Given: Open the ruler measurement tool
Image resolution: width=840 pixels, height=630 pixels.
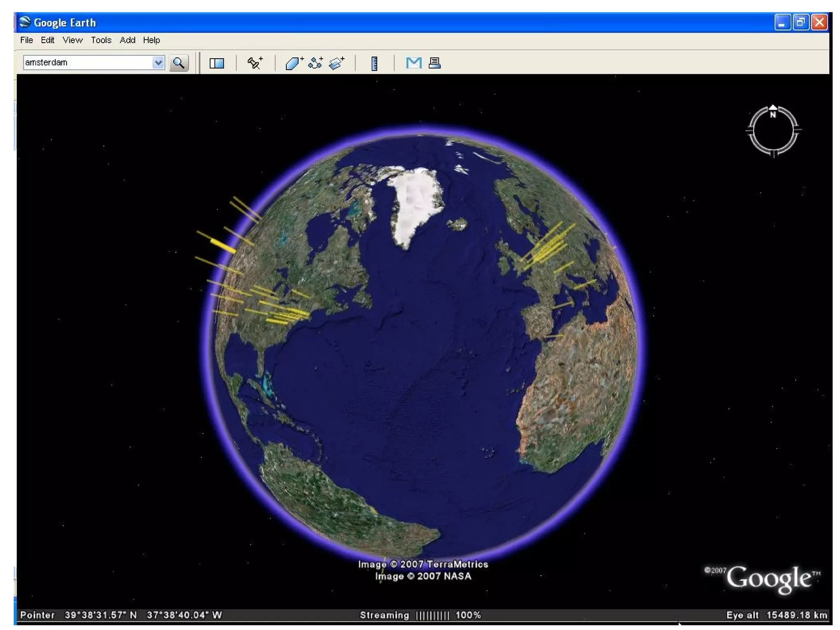Looking at the screenshot, I should coord(374,63).
